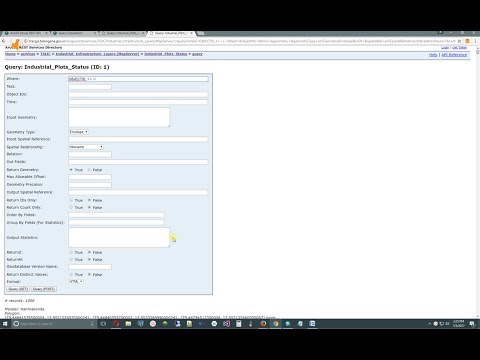The image size is (480, 360).
Task: Focus the Time input field
Action: pos(138,102)
